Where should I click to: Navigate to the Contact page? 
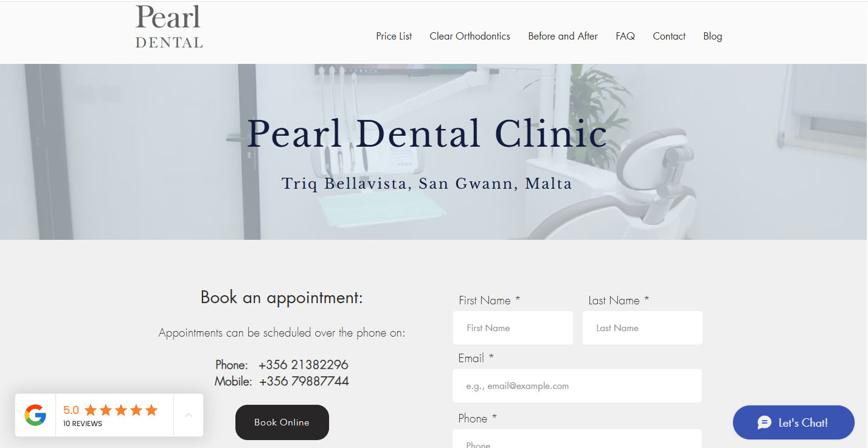669,36
